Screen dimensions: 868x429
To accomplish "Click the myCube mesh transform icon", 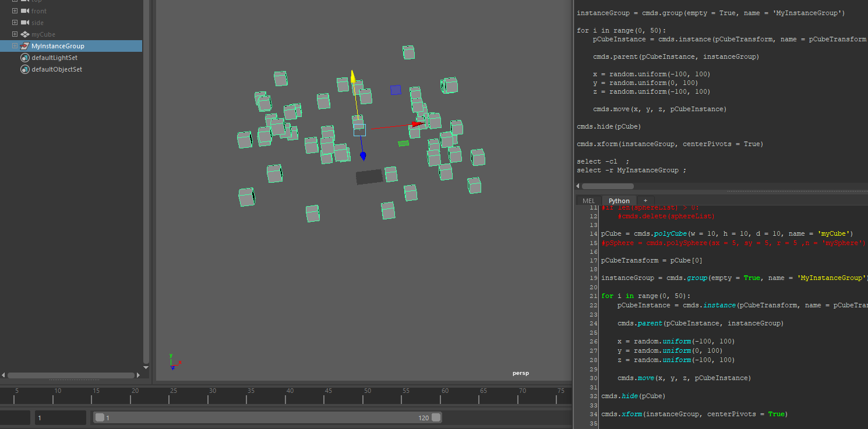I will [x=25, y=34].
